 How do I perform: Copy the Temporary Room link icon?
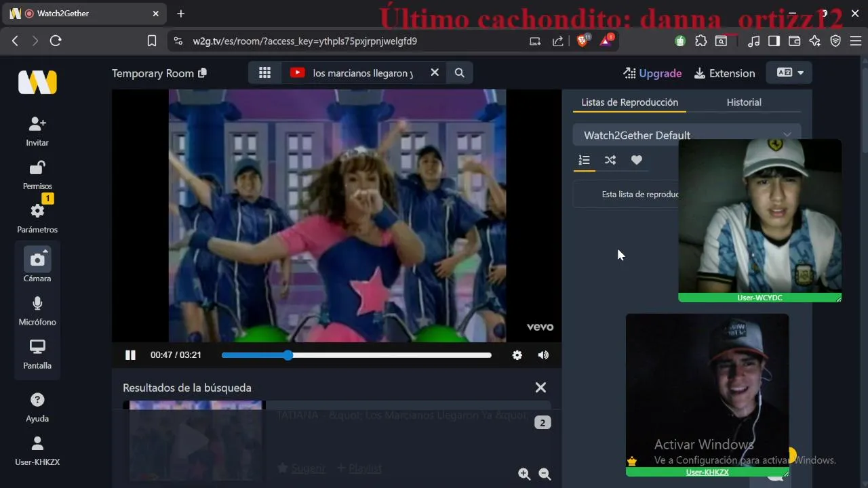pos(202,73)
